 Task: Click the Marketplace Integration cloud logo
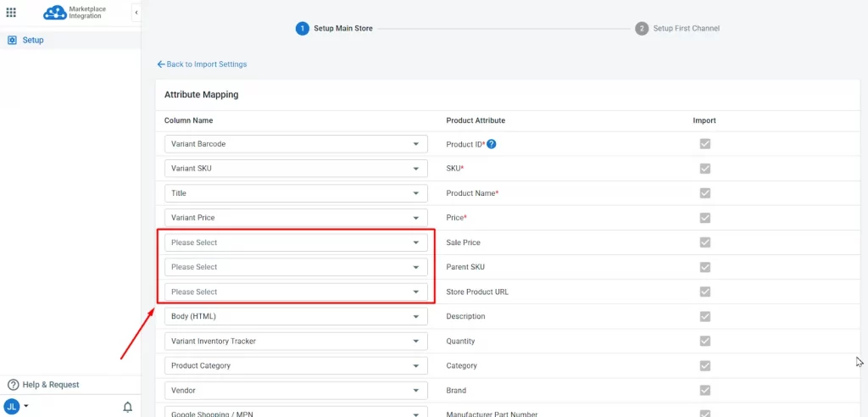pos(55,12)
